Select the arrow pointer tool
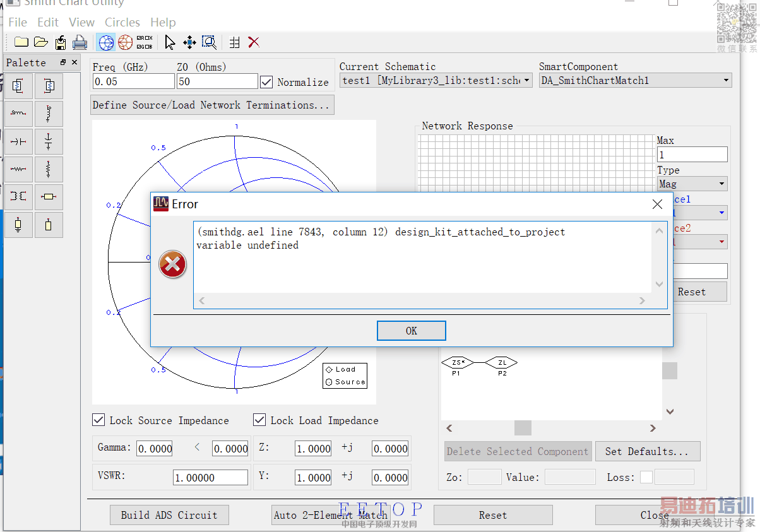 (x=170, y=42)
